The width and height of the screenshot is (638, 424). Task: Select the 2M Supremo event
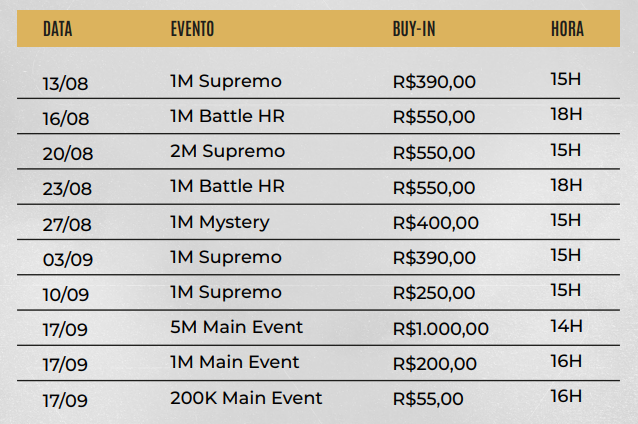tap(227, 151)
